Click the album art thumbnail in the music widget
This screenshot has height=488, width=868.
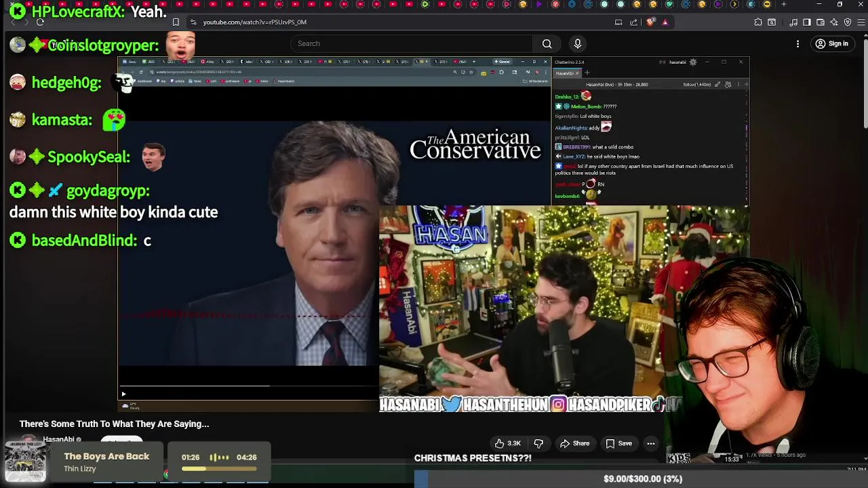26,461
